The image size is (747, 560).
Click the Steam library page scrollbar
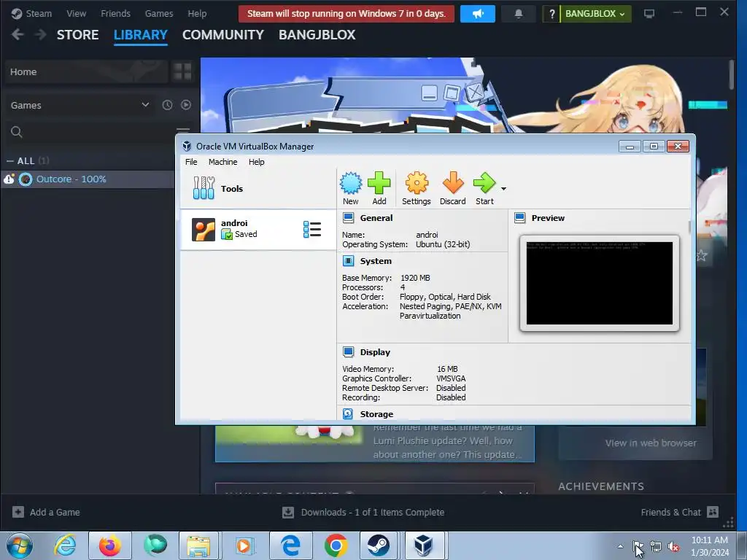[731, 75]
